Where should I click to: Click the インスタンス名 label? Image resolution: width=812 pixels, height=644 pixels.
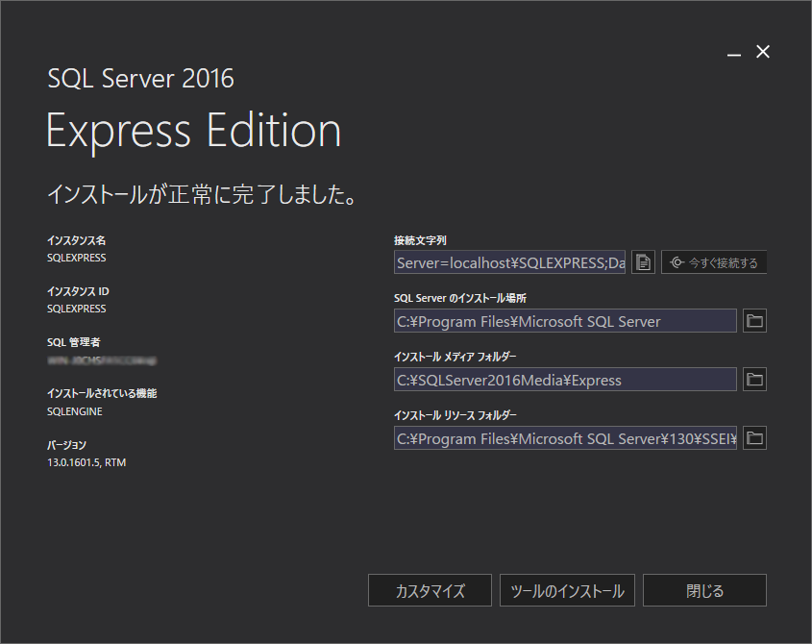click(77, 240)
